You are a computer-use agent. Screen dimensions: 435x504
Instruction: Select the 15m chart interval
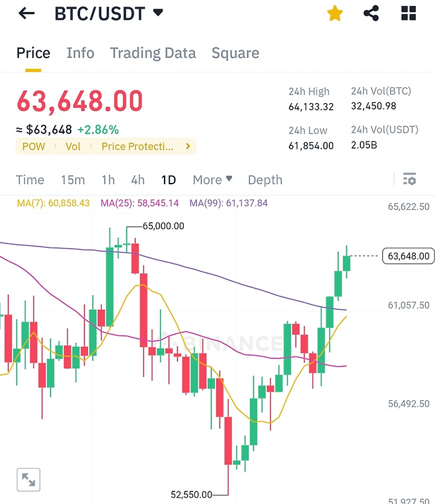[73, 180]
